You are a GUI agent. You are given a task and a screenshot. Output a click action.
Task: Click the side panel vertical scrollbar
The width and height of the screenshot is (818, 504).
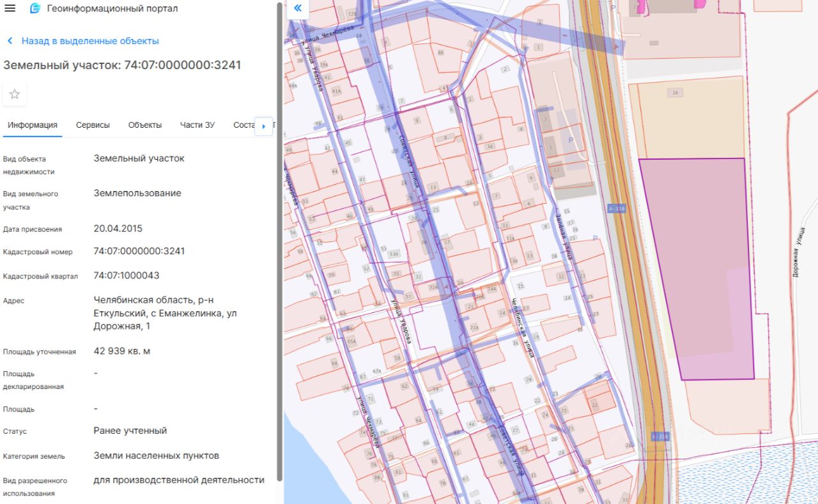pos(279,241)
